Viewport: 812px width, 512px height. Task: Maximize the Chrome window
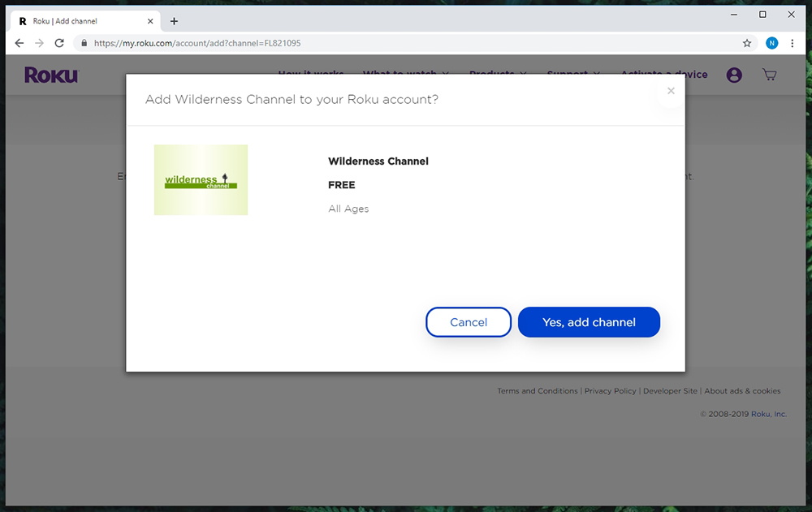(x=762, y=15)
